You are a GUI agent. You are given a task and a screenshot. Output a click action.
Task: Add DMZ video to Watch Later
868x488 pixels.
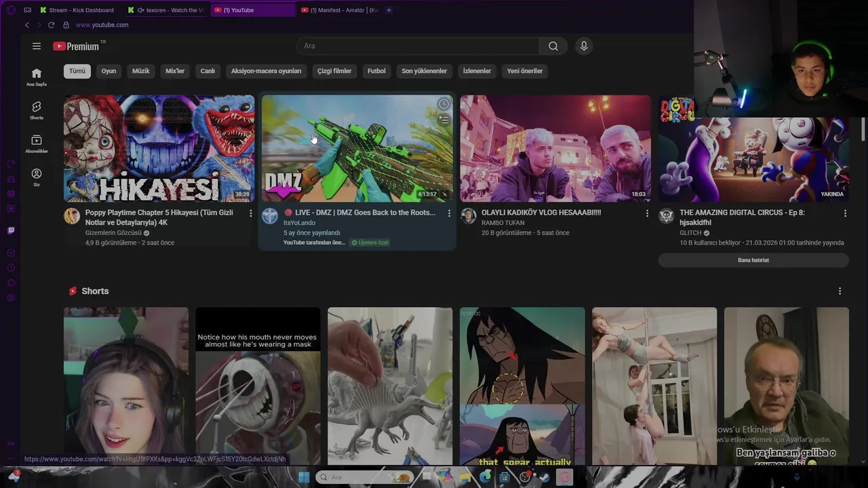(443, 104)
